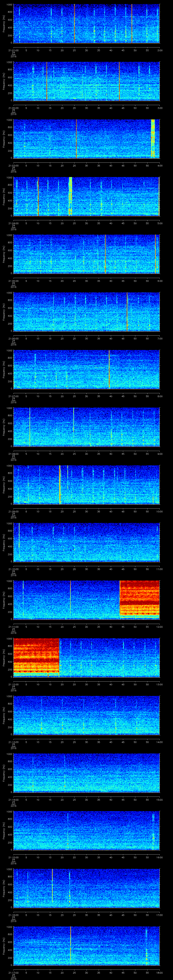Click the spectrogram panel starting at 21:15:00
The width and height of the screenshot is (173, 980).
click(x=86, y=831)
